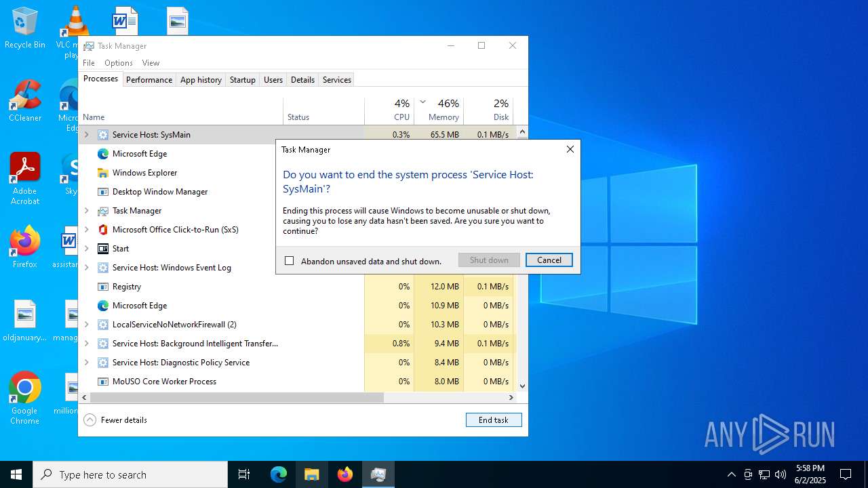Switch to the Services tab
This screenshot has height=488, width=868.
[337, 80]
